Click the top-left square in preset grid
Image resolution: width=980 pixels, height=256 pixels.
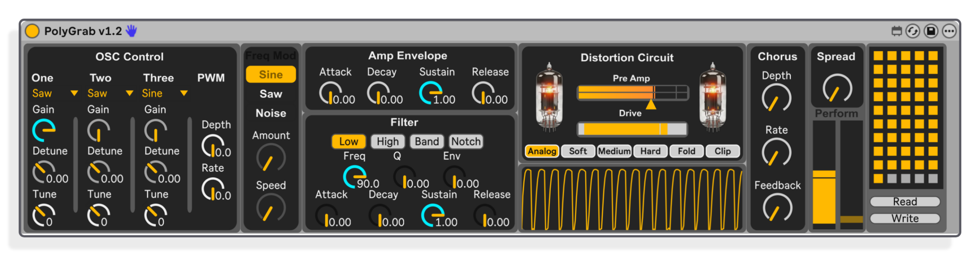(x=878, y=56)
